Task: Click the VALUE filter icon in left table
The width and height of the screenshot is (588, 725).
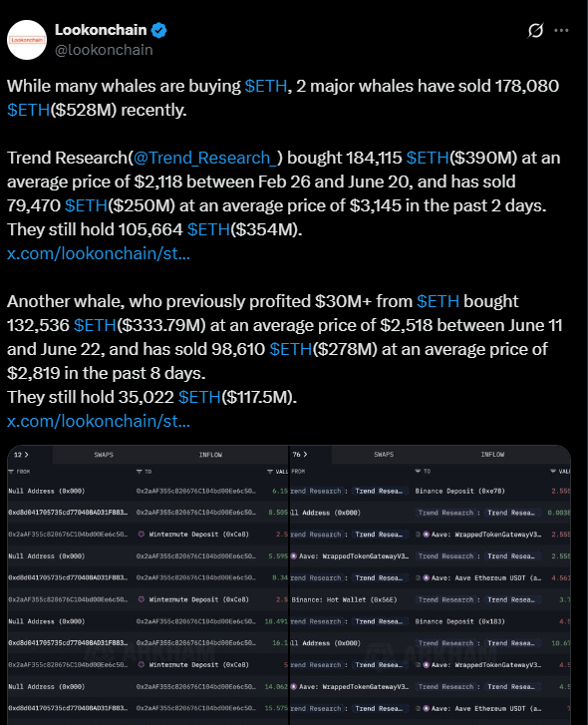Action: point(270,472)
